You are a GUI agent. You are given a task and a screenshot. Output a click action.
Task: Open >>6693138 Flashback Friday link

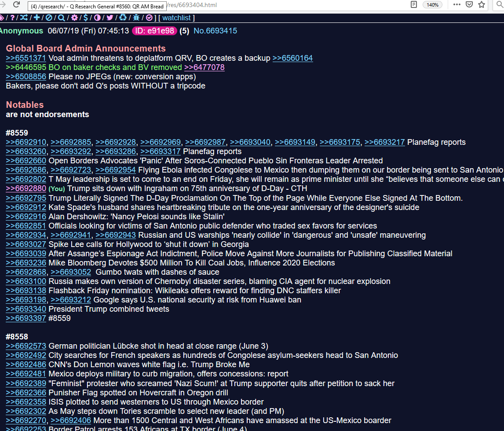click(x=26, y=291)
